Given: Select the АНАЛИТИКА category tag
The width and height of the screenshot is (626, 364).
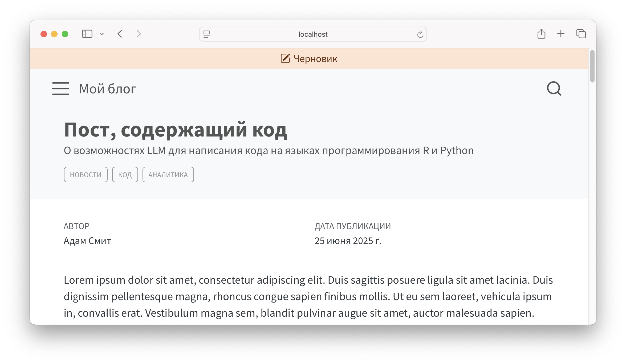Looking at the screenshot, I should (168, 175).
